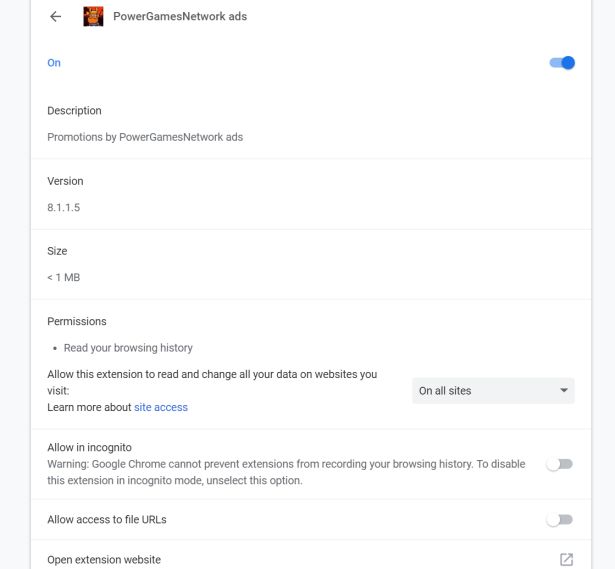This screenshot has height=569, width=615.
Task: Click the "Read your browsing history" permission
Action: (x=128, y=348)
